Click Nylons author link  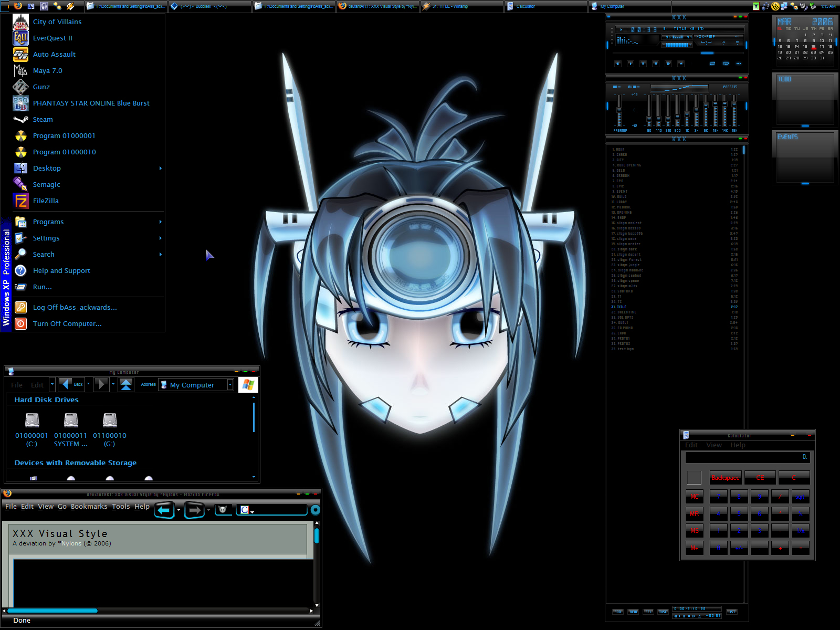click(x=71, y=543)
